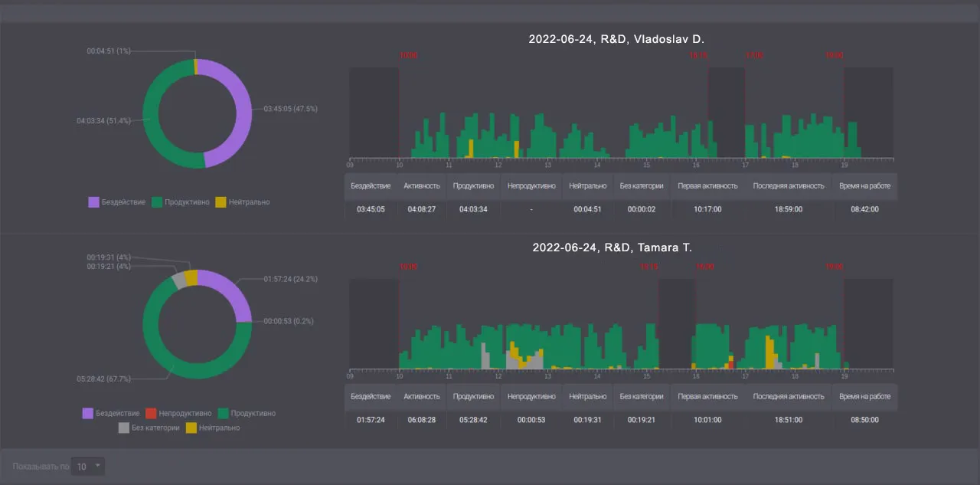Screen dimensions: 980x485
Task: Select the 10:00 marker on Tamara's timeline
Action: tap(408, 267)
